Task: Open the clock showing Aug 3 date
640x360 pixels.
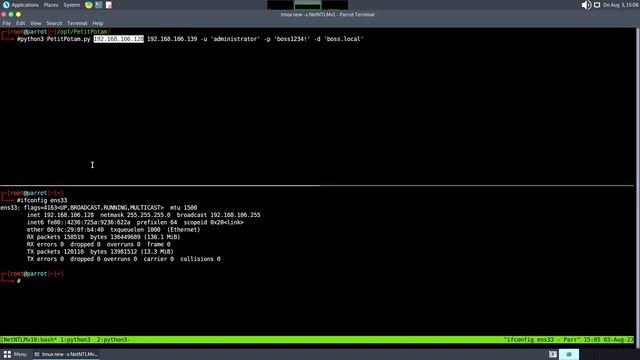Action: (621, 5)
